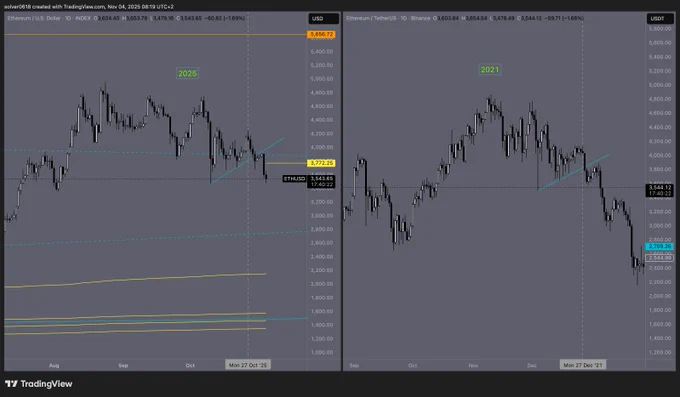Click the cyan 2,709.26 price label
The image size is (680, 397).
tap(660, 246)
